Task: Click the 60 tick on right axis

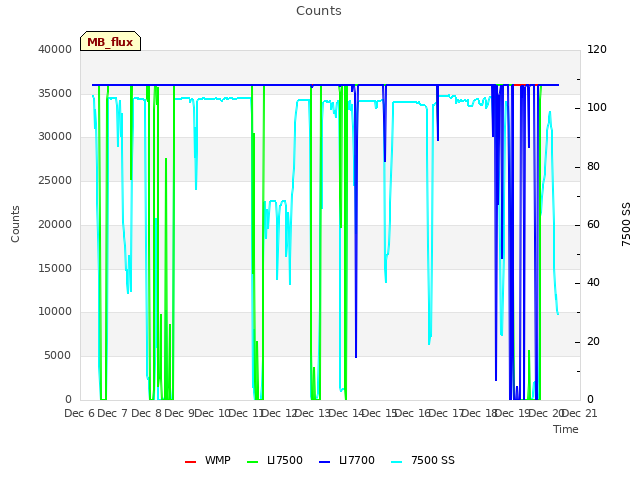Action: (593, 224)
